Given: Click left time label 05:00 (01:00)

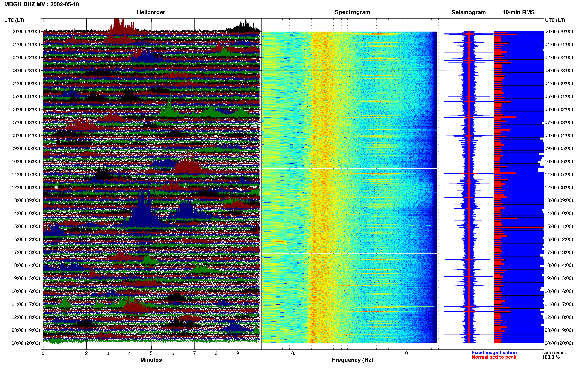Looking at the screenshot, I should click(26, 96).
